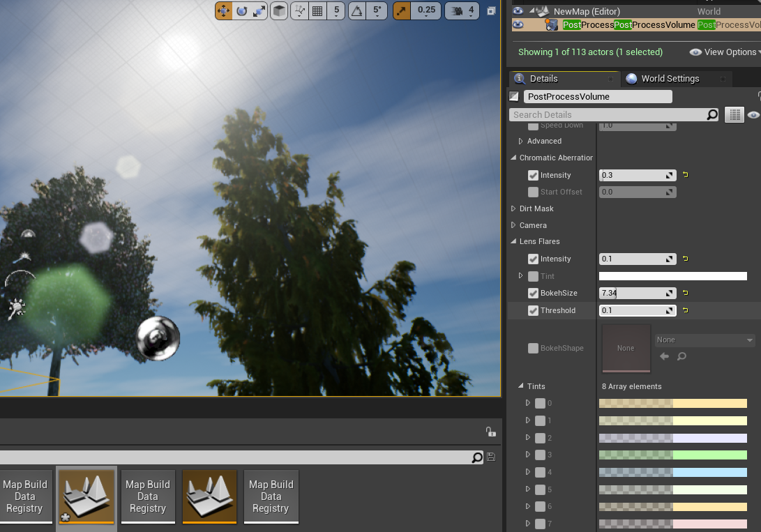The width and height of the screenshot is (761, 532).
Task: Click Lens Flares Intensity value 0.1
Action: pos(638,259)
